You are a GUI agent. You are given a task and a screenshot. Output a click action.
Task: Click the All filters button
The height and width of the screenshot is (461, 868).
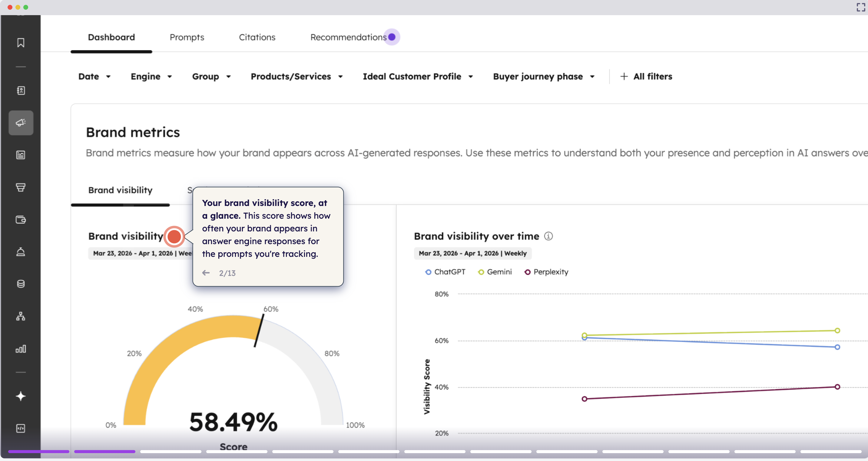point(646,77)
